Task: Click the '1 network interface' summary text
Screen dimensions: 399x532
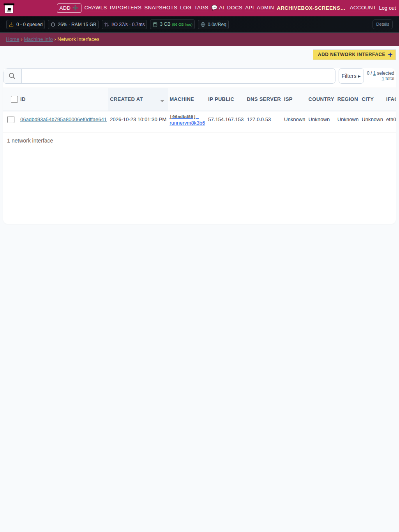Action: point(30,141)
